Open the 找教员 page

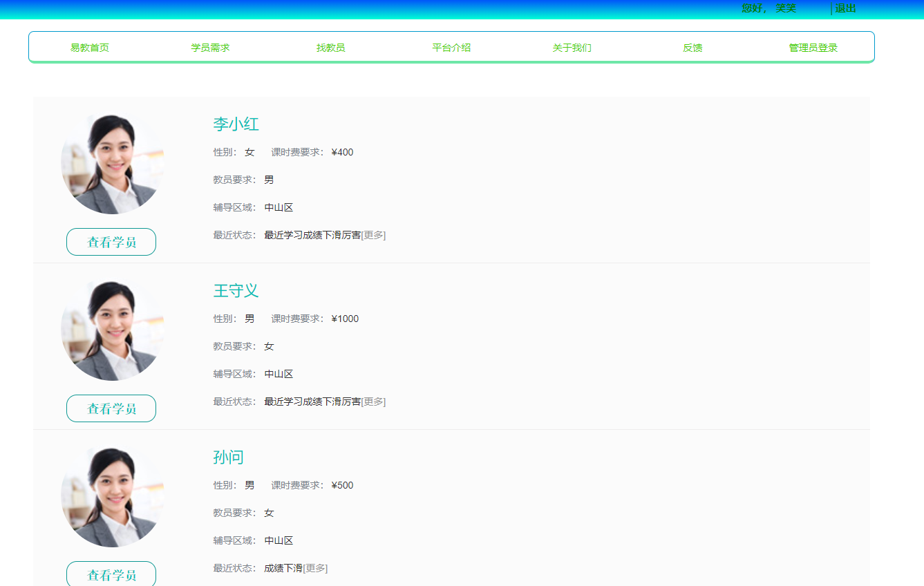330,47
